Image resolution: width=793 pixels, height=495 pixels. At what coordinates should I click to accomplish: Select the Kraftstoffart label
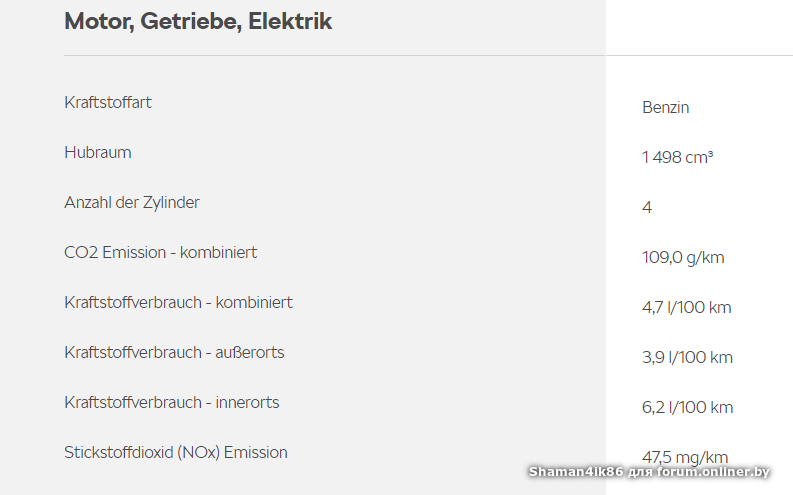108,102
